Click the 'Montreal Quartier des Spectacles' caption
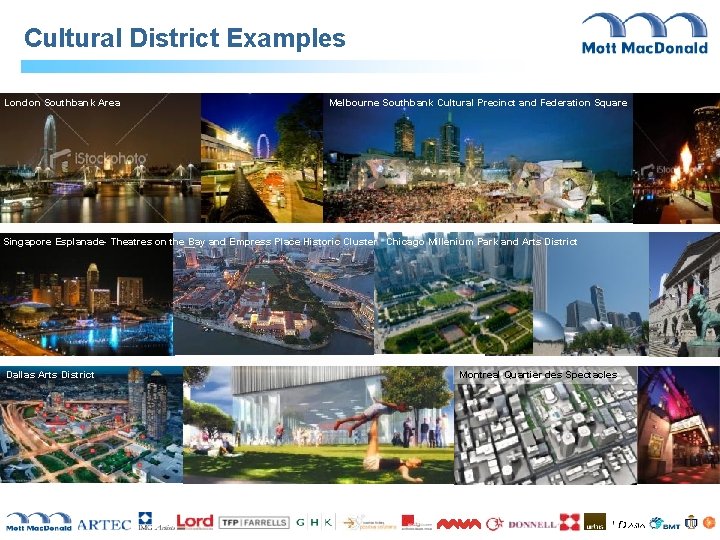Screen dimensions: 720x540 click(538, 375)
